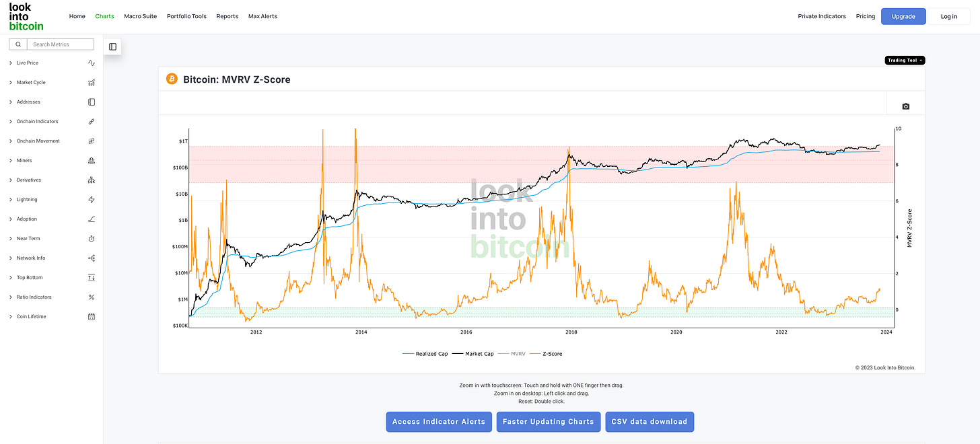Toggle the sidebar panel icon
This screenshot has width=980, height=444.
point(112,46)
